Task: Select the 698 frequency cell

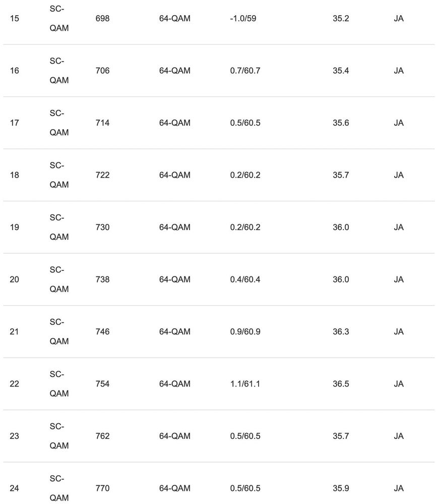Action: pos(102,19)
